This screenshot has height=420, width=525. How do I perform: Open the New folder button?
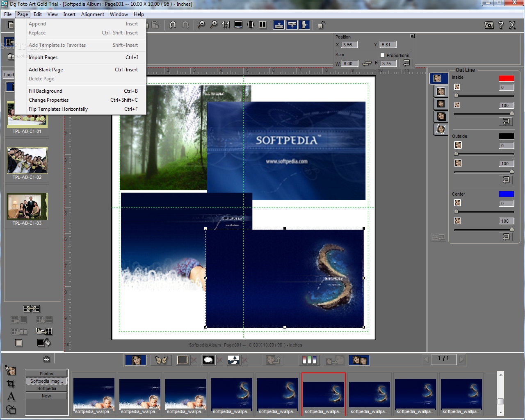(46, 396)
